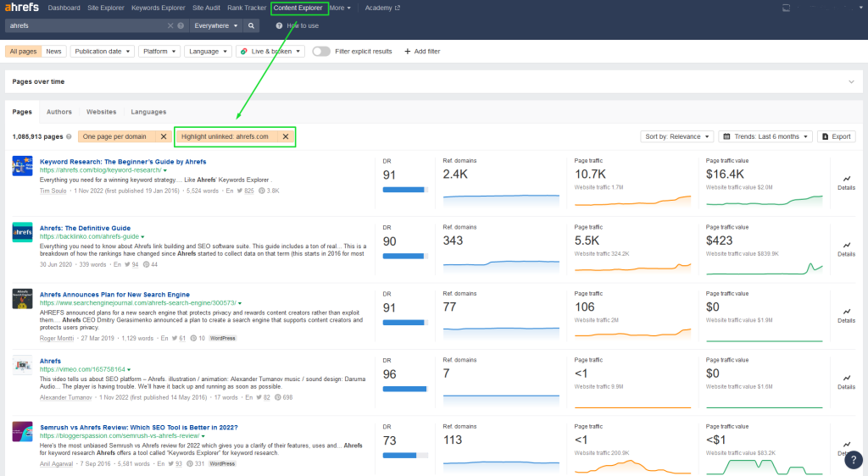The height and width of the screenshot is (476, 868).
Task: Open the Details chart for Keyword Research guide
Action: (x=846, y=182)
